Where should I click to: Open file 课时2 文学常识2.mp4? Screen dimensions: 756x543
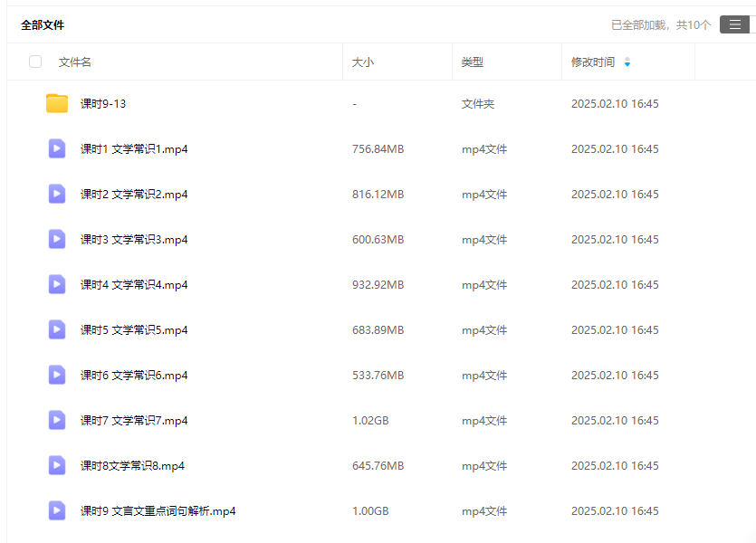[x=134, y=195]
